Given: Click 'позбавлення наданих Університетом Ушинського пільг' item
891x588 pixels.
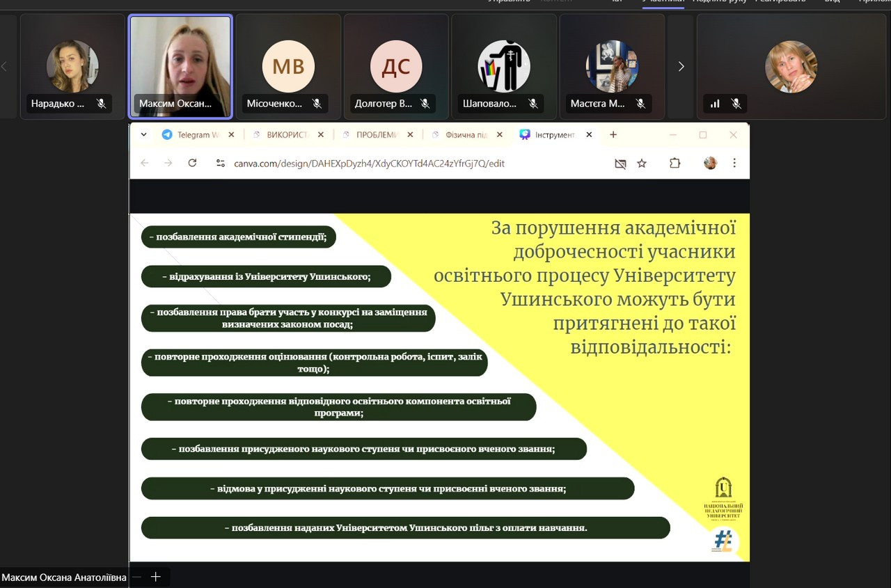Looking at the screenshot, I should tap(406, 527).
